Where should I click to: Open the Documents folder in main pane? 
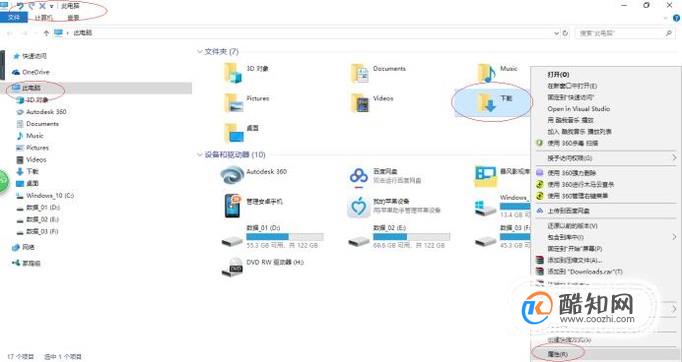pyautogui.click(x=360, y=73)
